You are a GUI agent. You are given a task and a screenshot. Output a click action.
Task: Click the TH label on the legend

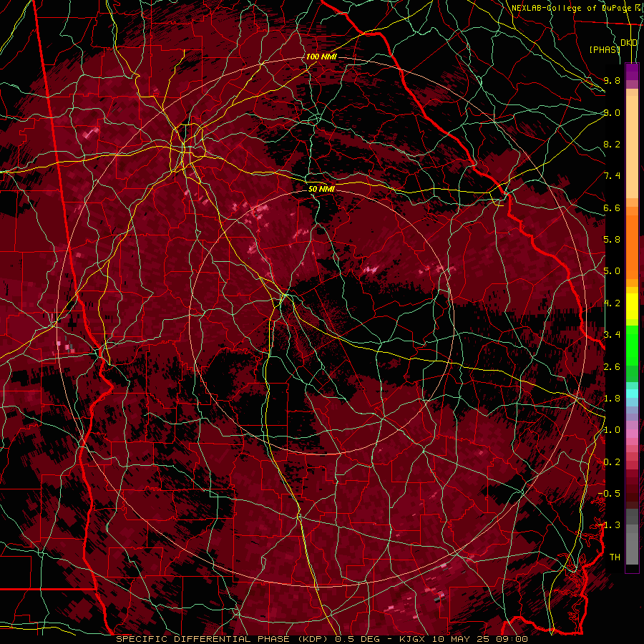[615, 557]
